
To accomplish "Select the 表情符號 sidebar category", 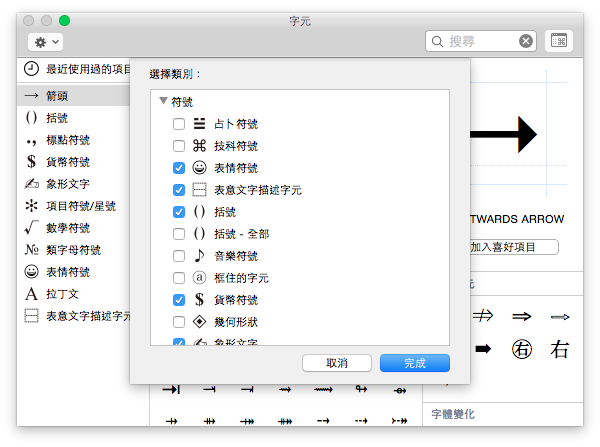I will (74, 272).
